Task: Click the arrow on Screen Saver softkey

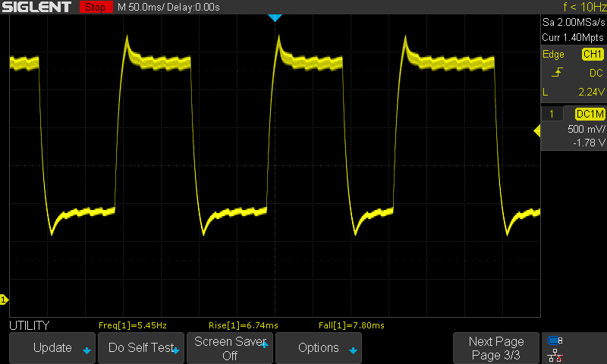Action: coord(264,344)
